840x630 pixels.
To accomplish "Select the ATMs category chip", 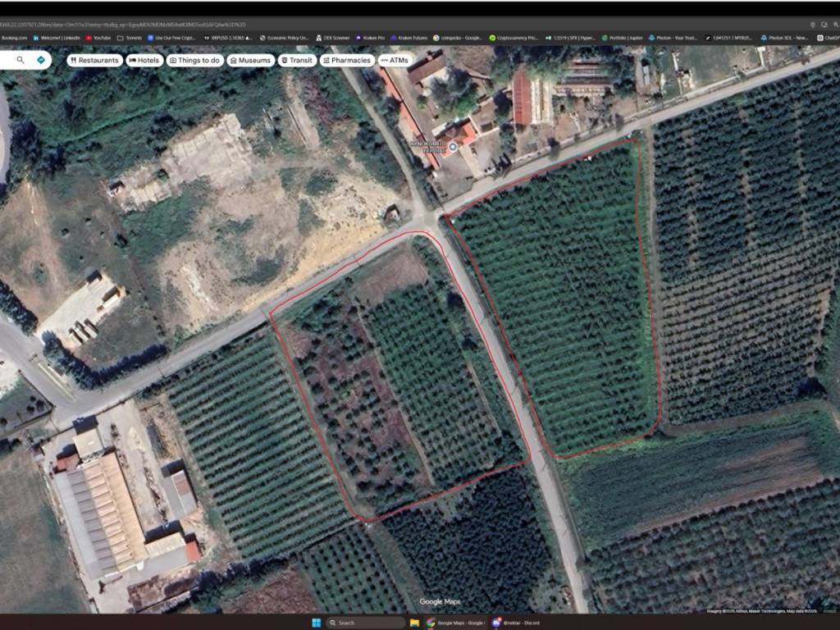I will coord(395,60).
